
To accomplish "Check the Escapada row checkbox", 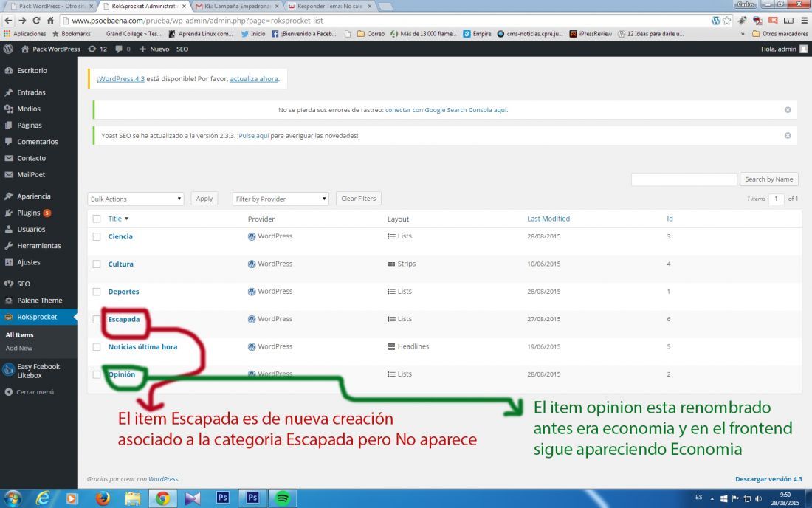I will (97, 319).
